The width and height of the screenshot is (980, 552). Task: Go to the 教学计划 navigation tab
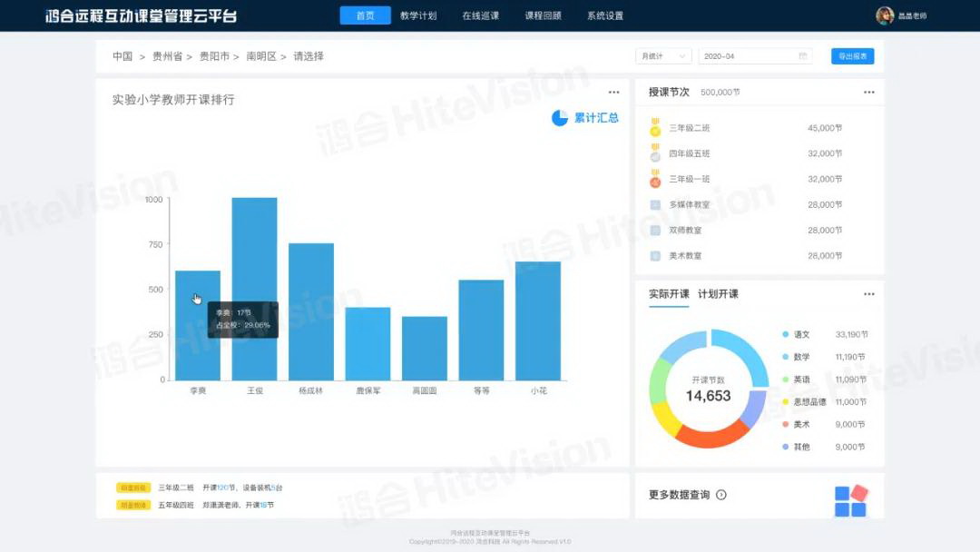pyautogui.click(x=418, y=15)
